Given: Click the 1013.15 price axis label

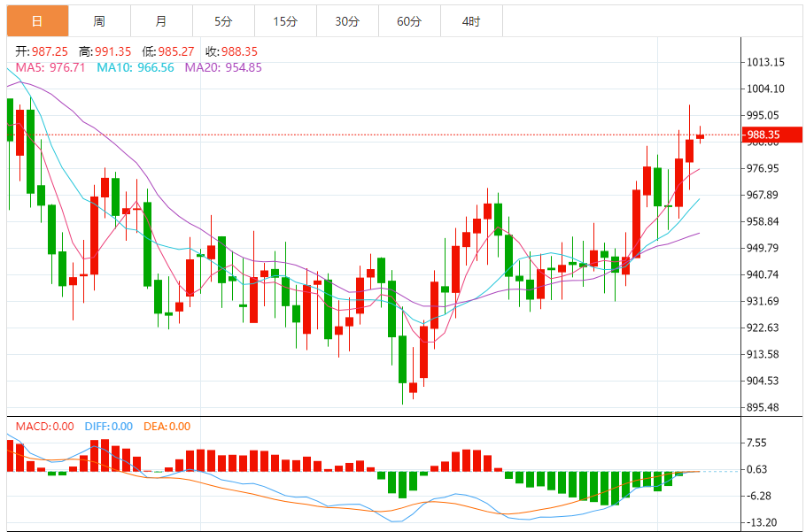Looking at the screenshot, I should click(x=765, y=62).
